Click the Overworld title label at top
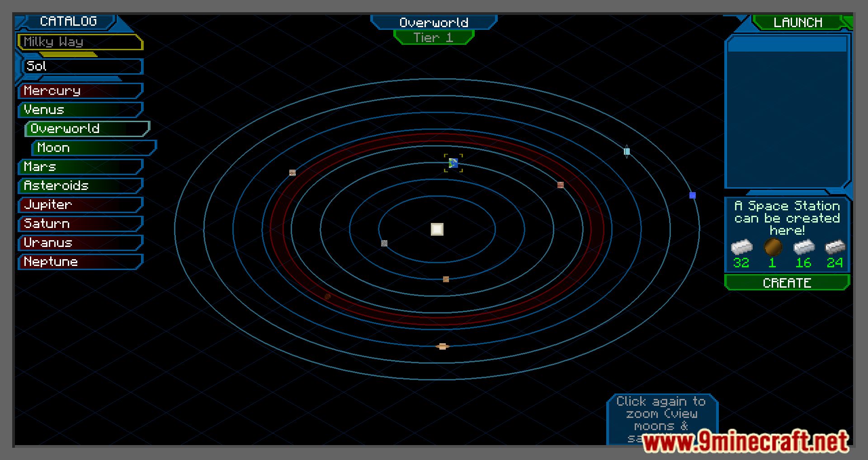Screen dimensions: 868x460 click(434, 23)
